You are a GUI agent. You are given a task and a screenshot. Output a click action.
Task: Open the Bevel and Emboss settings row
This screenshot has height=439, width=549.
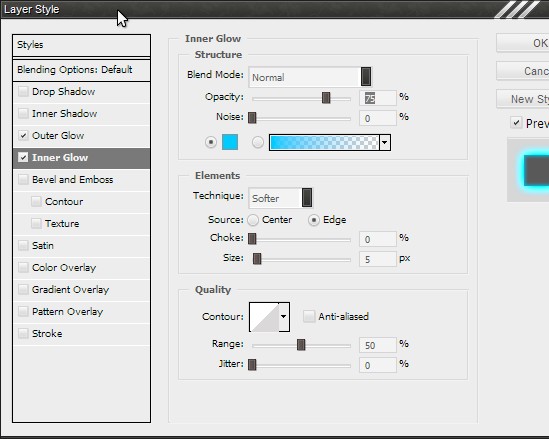tap(81, 180)
